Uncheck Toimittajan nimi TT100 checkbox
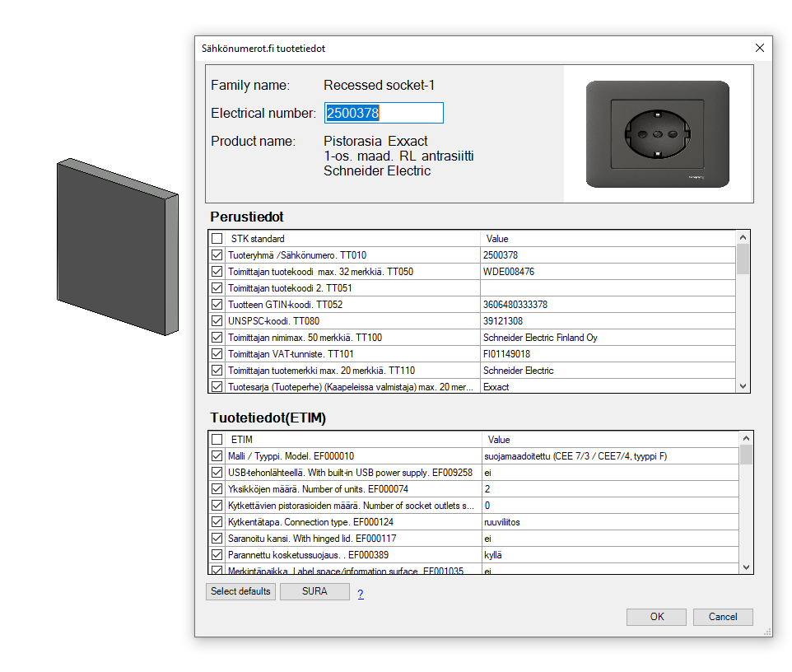This screenshot has width=792, height=672. coord(217,337)
